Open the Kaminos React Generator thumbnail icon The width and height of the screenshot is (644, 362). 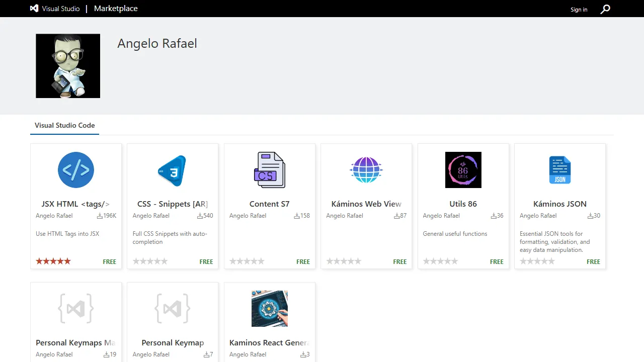(269, 308)
